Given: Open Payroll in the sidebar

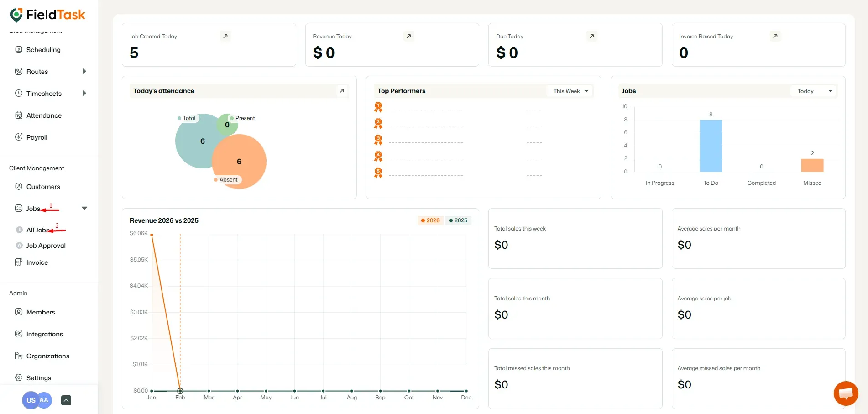Looking at the screenshot, I should coord(37,137).
